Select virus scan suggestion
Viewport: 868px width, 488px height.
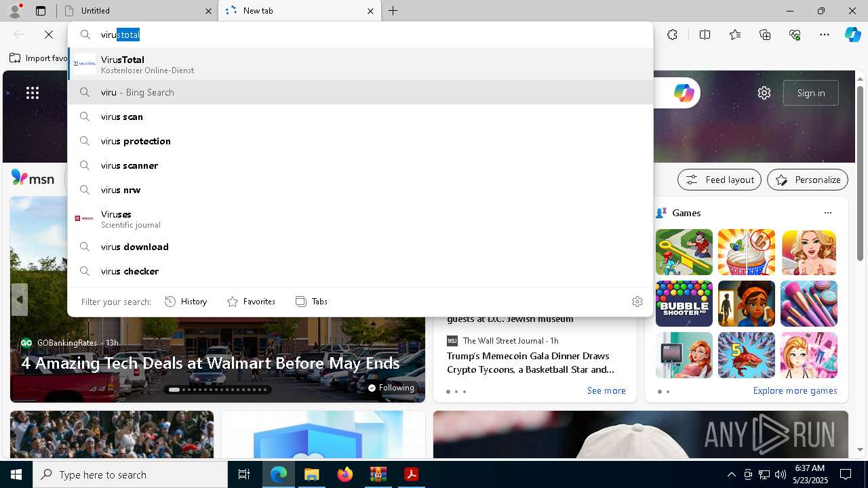point(360,117)
